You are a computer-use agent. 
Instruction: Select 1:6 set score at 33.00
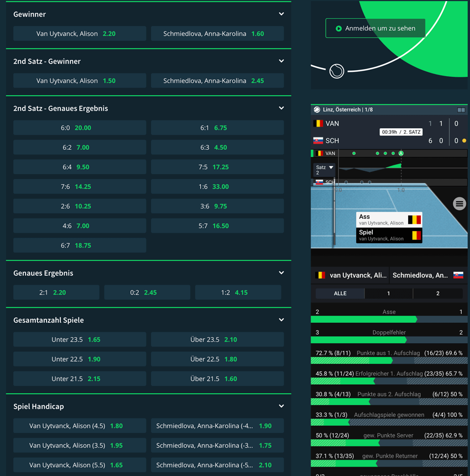point(217,187)
